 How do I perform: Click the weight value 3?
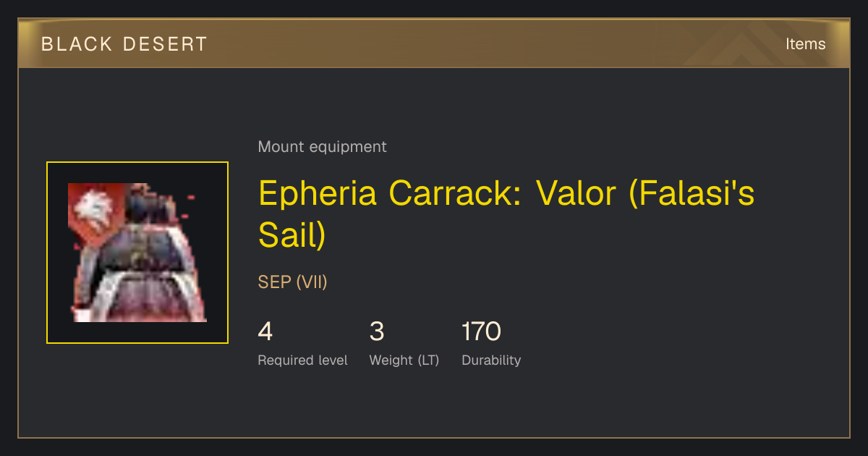click(377, 332)
